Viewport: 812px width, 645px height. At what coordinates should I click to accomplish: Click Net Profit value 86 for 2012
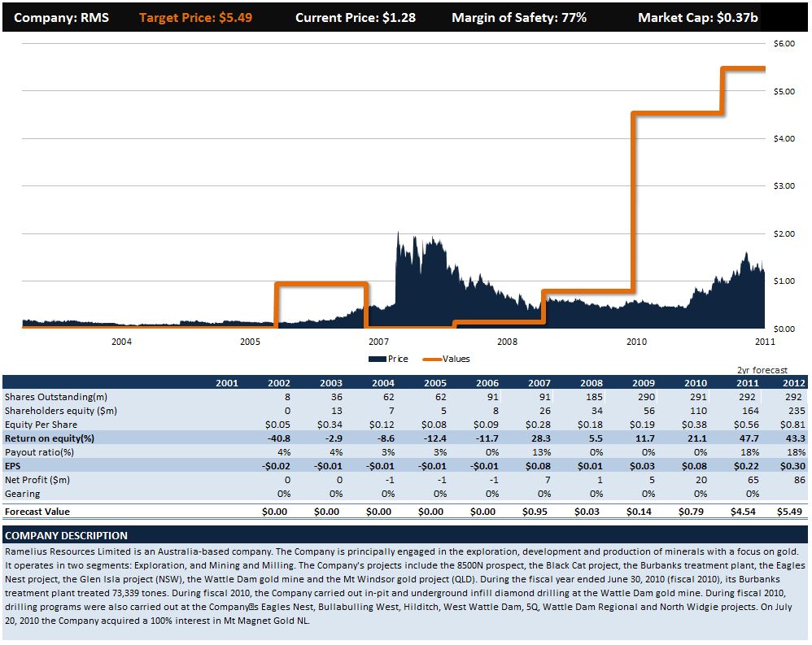[x=800, y=480]
